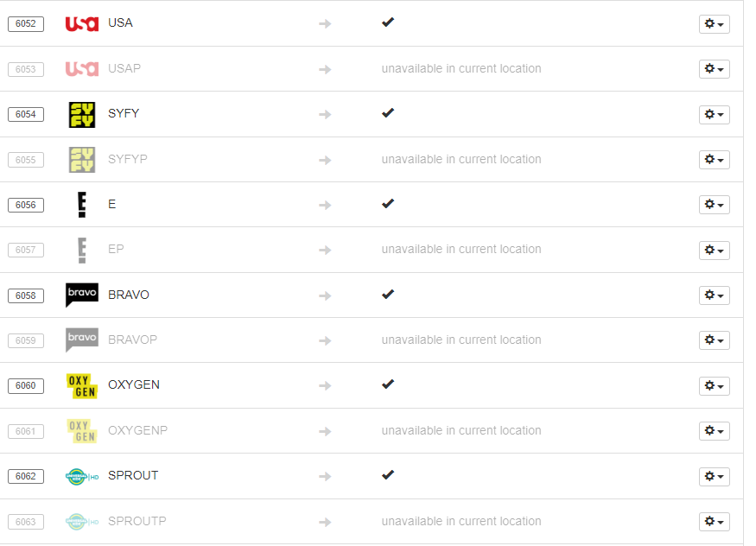The image size is (756, 546).
Task: Open gear dropdown for USA channel
Action: tap(714, 24)
